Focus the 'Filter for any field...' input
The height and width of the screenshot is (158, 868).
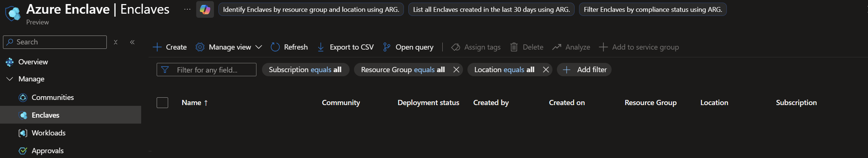pyautogui.click(x=207, y=70)
